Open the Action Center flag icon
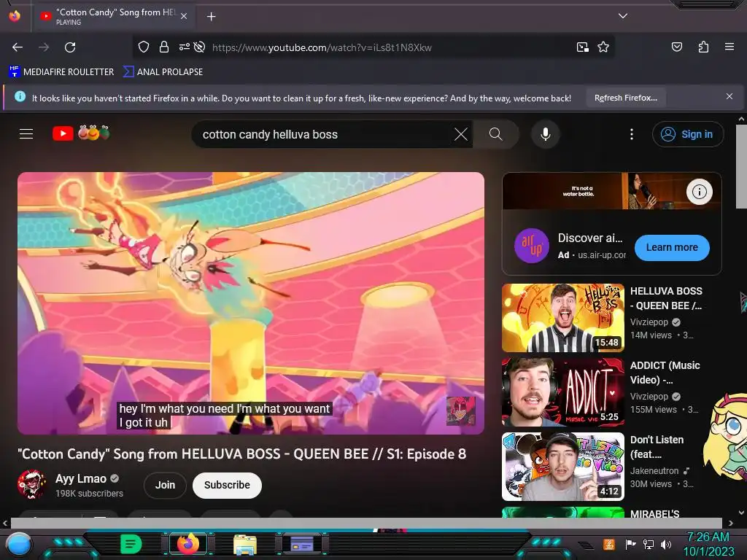Screen dimensions: 747x560 tap(631, 544)
